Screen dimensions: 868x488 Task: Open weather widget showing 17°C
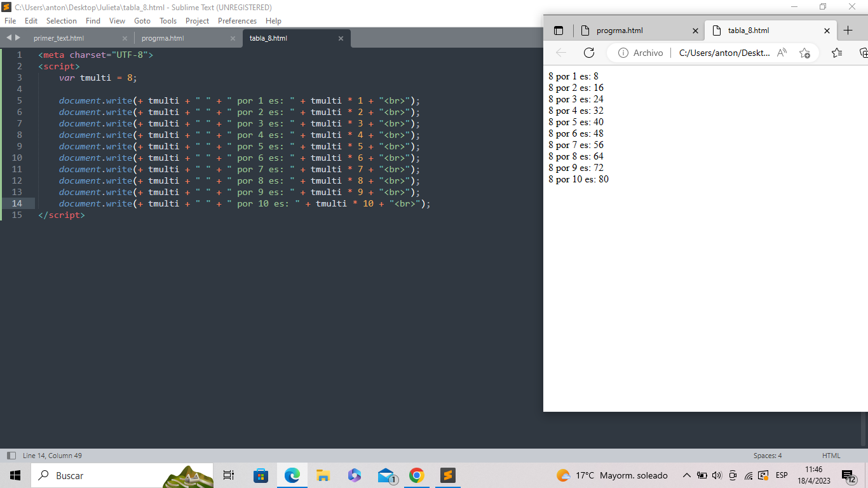point(611,475)
